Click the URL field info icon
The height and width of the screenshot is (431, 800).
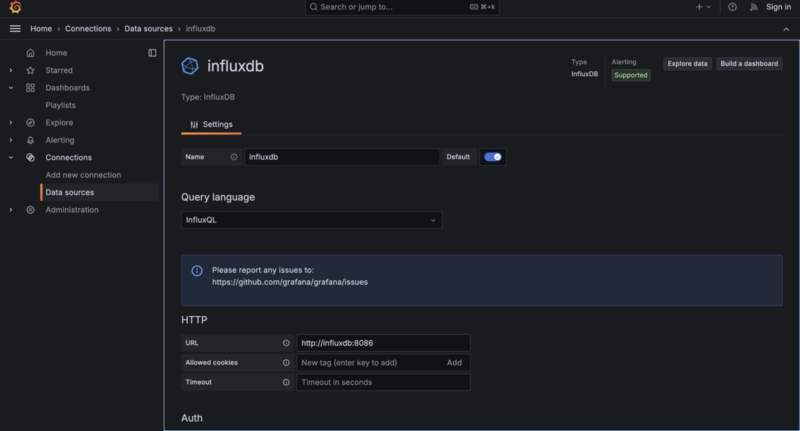(x=286, y=343)
